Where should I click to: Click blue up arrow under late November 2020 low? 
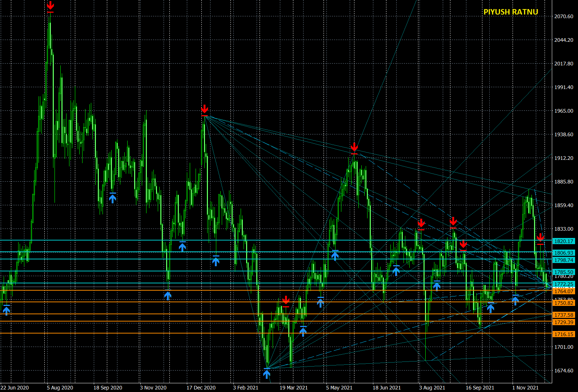click(x=168, y=296)
